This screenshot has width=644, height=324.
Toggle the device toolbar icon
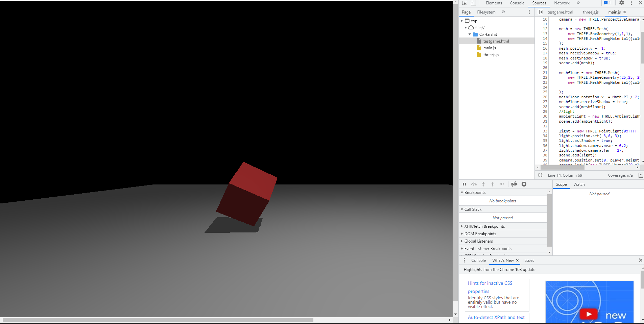pos(473,3)
